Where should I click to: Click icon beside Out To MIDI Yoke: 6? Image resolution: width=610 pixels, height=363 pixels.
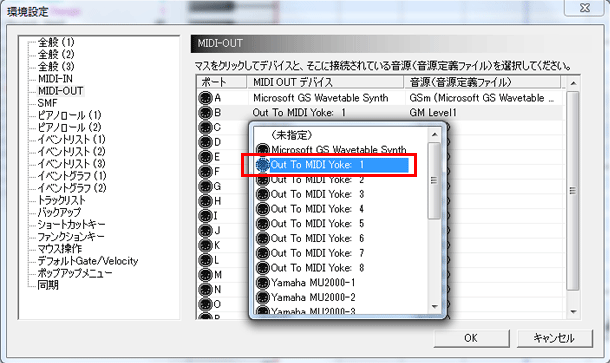pyautogui.click(x=263, y=238)
